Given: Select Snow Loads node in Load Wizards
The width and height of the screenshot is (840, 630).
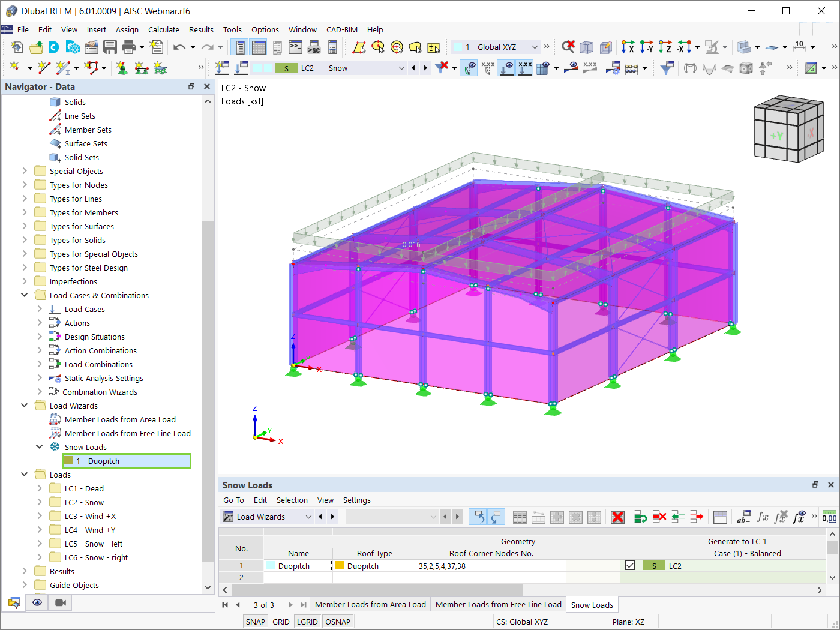Looking at the screenshot, I should tap(86, 447).
